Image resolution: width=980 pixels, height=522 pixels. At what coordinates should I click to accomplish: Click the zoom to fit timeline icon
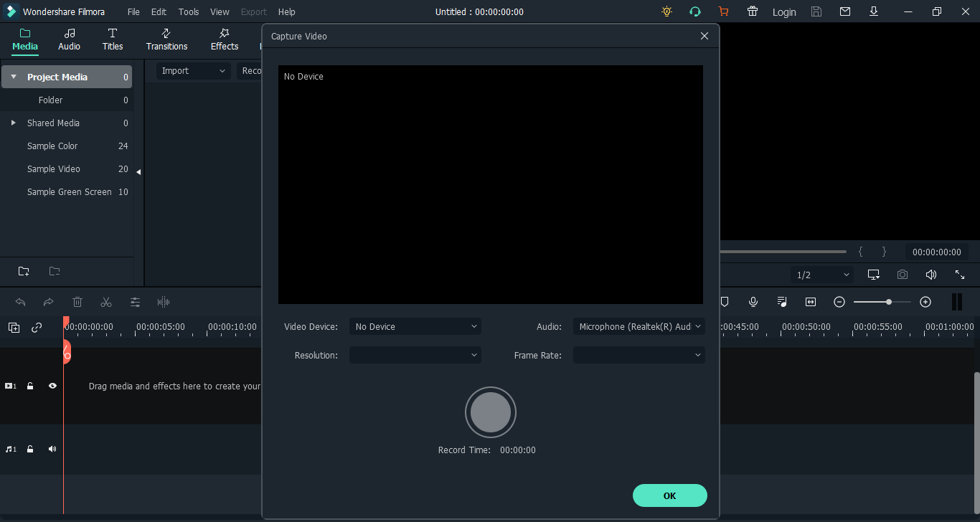tap(811, 302)
